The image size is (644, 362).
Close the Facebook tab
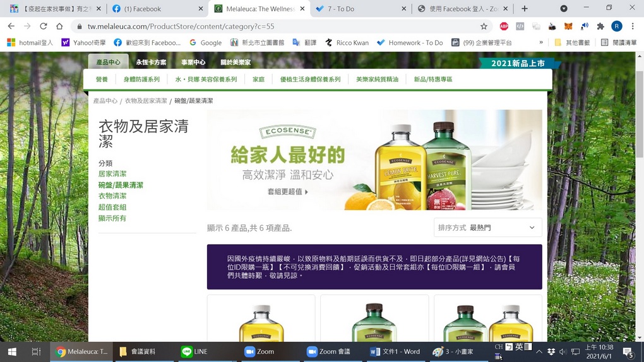click(200, 9)
